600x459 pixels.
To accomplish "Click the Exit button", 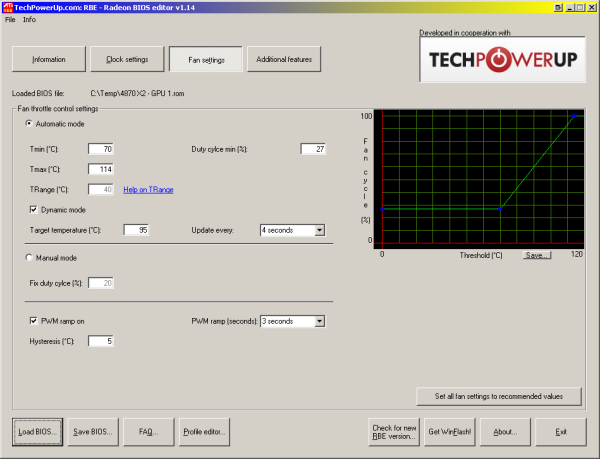I will tap(561, 432).
